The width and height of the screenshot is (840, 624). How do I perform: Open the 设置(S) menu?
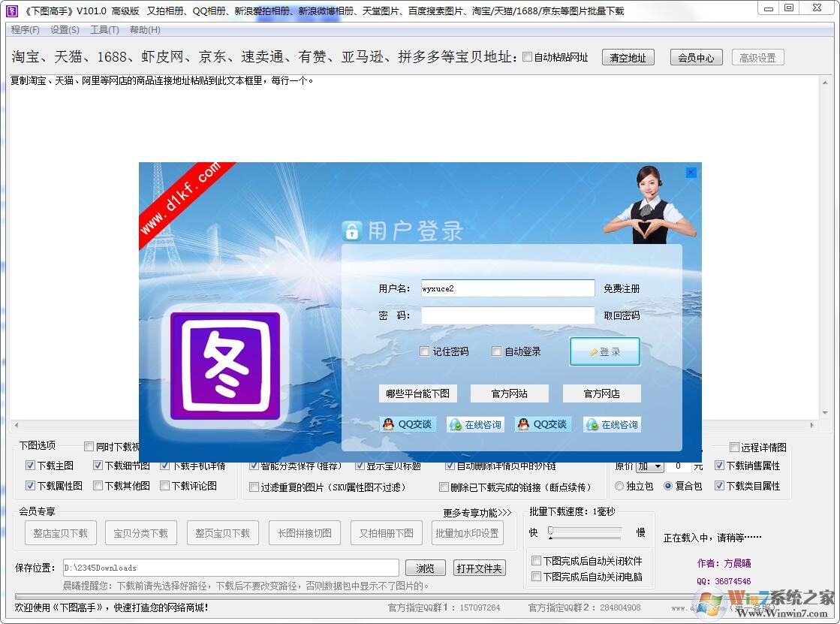click(64, 30)
